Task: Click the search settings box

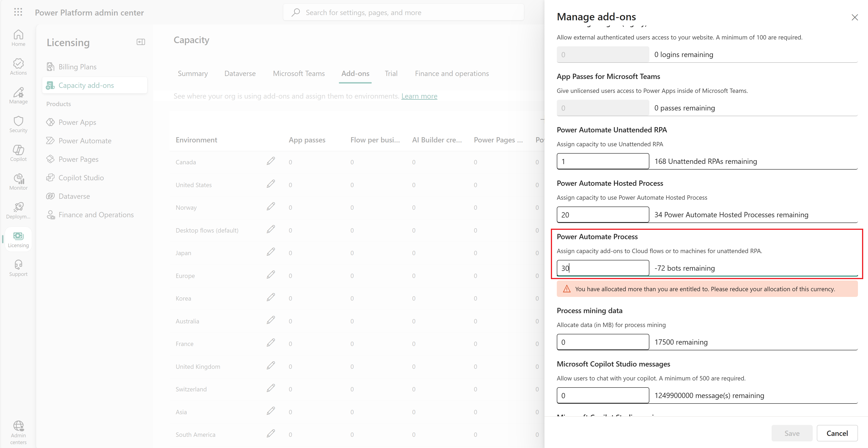Action: click(403, 13)
